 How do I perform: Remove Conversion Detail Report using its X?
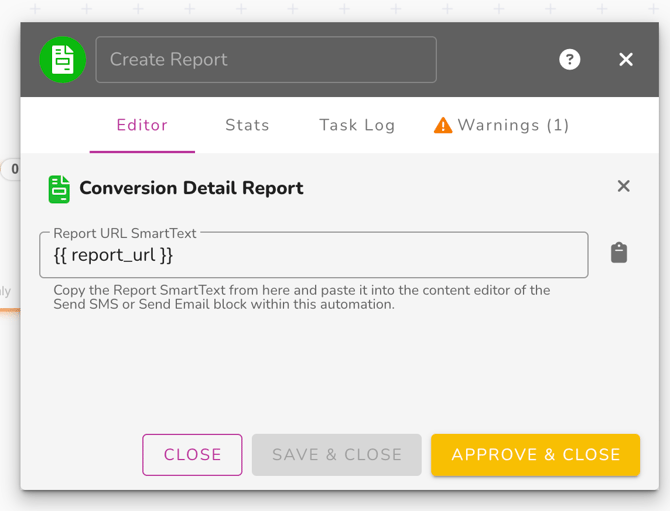(624, 186)
